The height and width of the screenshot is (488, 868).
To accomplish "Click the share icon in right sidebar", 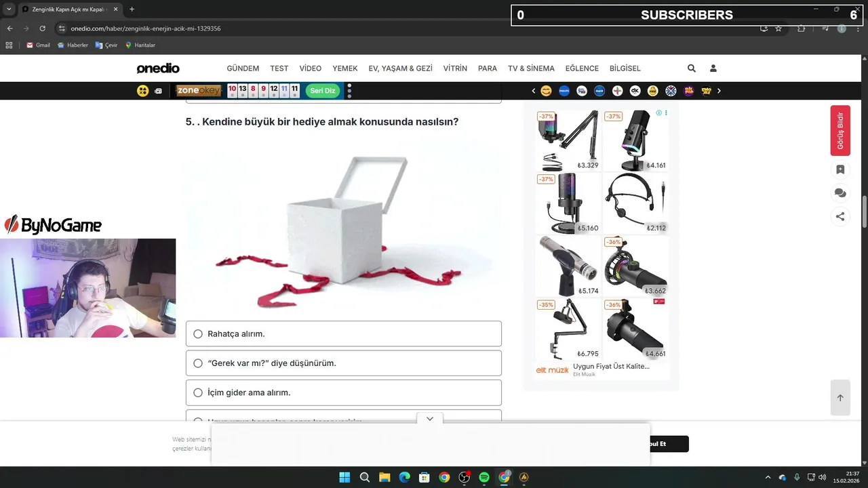I will pos(840,217).
